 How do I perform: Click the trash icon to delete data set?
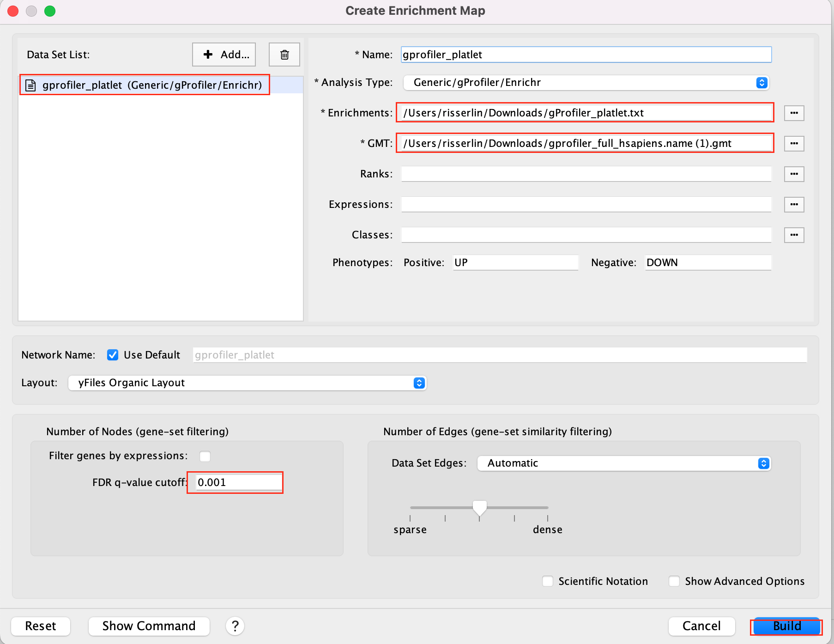(284, 55)
